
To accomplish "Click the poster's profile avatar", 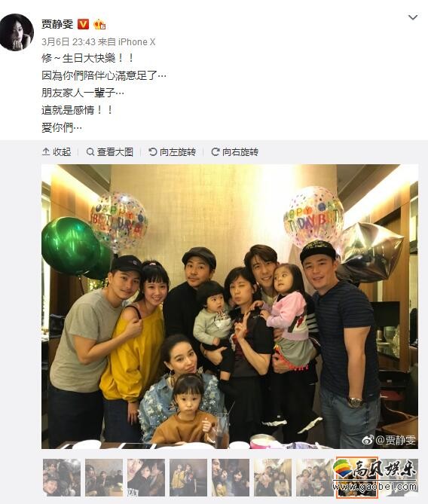I will 17,32.
